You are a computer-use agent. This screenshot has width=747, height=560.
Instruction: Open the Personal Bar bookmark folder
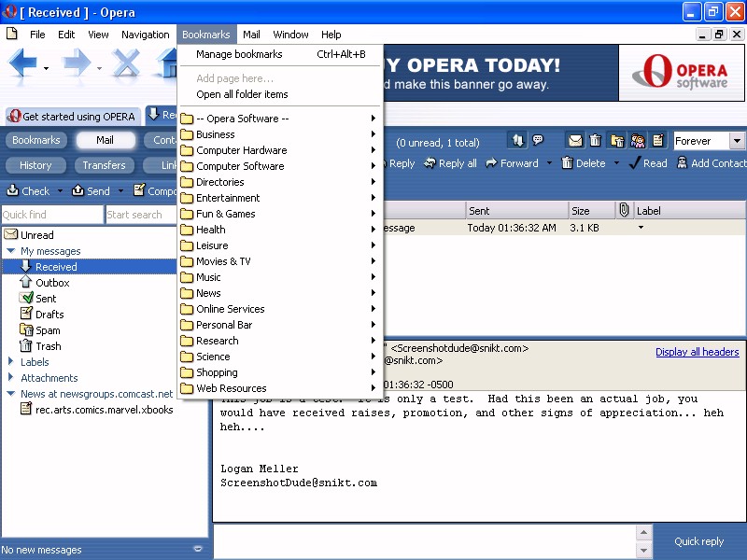click(x=281, y=325)
